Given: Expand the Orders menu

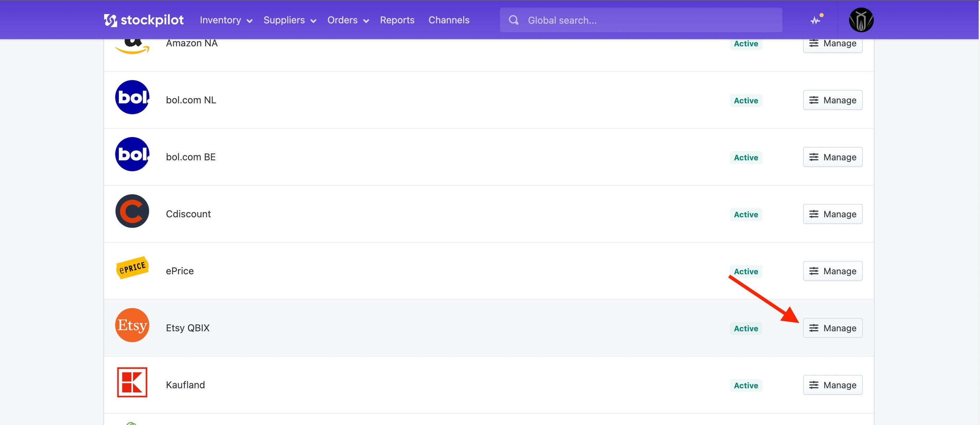Looking at the screenshot, I should (348, 20).
